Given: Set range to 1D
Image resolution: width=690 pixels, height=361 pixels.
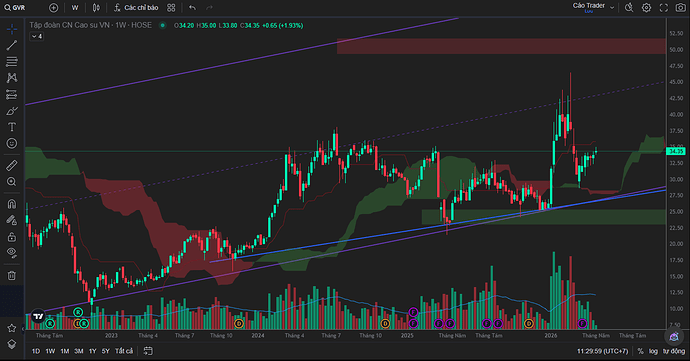Looking at the screenshot, I should [36, 351].
